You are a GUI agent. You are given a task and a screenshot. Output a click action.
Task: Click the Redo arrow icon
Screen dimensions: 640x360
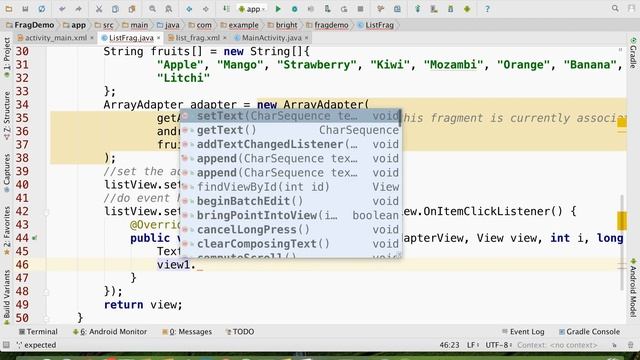78,9
